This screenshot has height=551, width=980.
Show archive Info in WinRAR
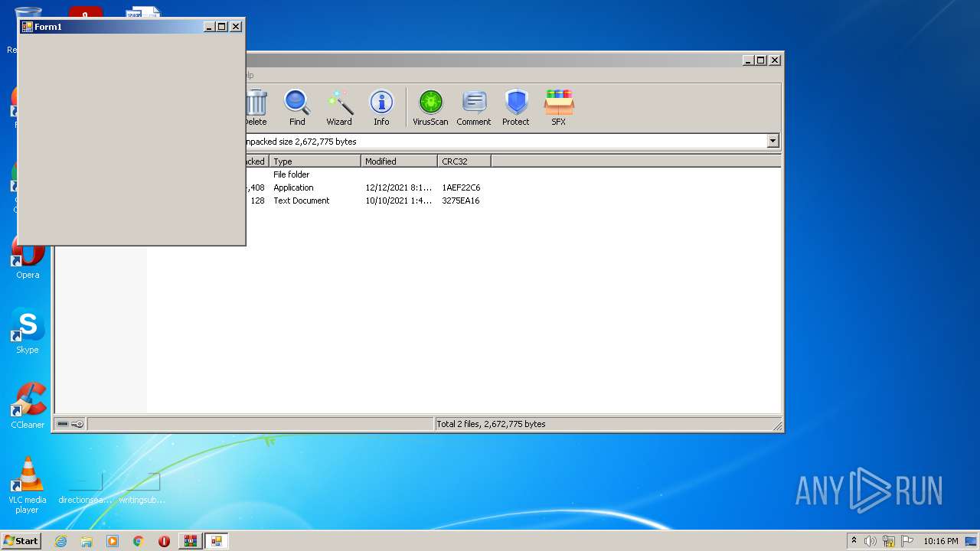click(381, 107)
